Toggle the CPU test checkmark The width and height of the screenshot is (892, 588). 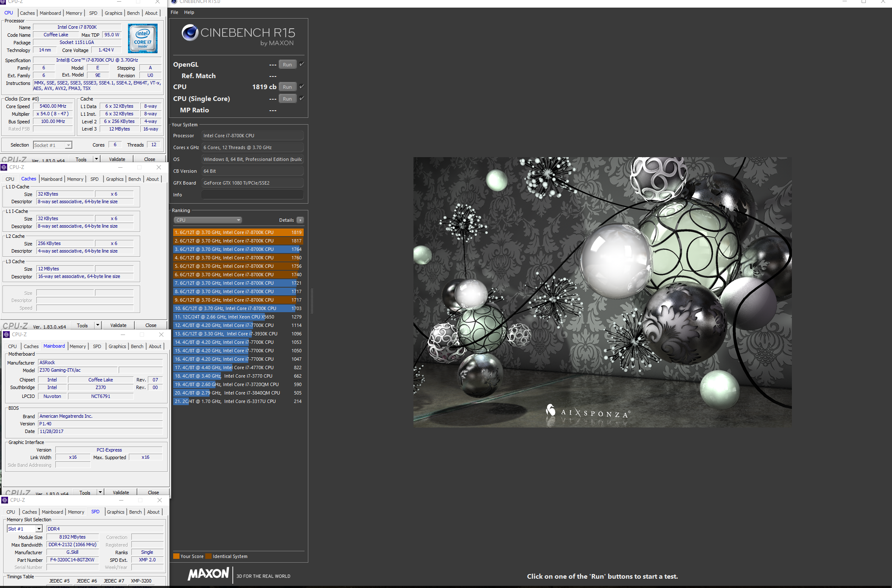302,87
